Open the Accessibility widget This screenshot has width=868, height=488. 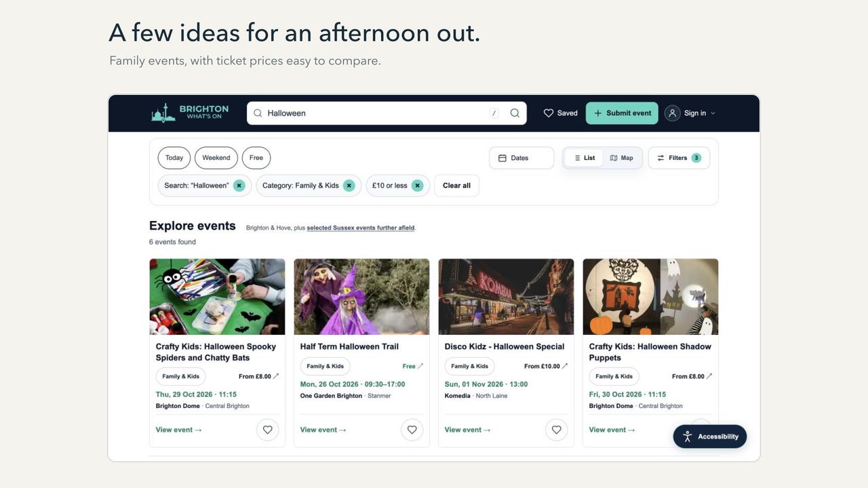tap(710, 436)
